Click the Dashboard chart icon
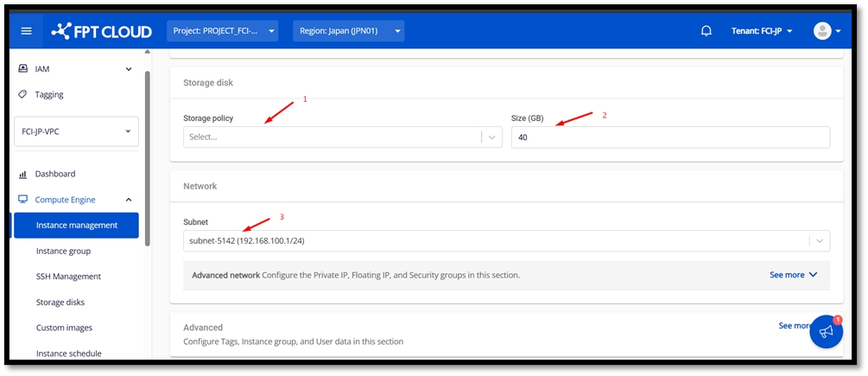The height and width of the screenshot is (376, 868). (23, 174)
